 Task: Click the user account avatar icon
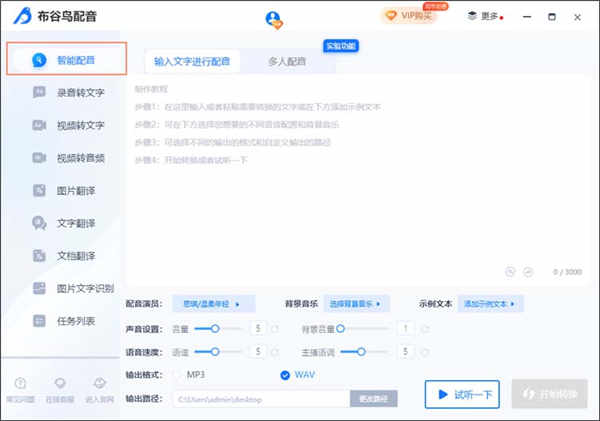pos(274,20)
